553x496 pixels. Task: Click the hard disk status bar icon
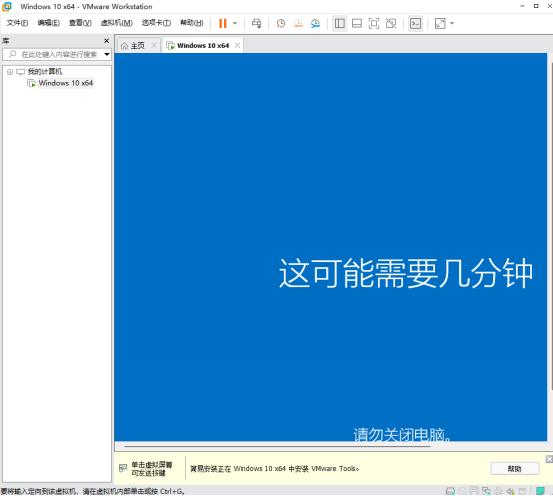pyautogui.click(x=450, y=491)
